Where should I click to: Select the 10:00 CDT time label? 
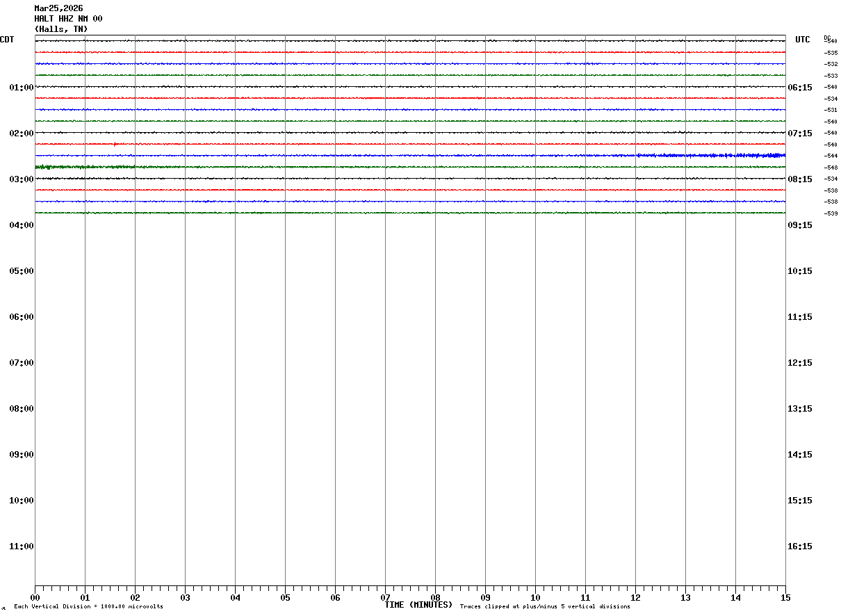[x=22, y=501]
